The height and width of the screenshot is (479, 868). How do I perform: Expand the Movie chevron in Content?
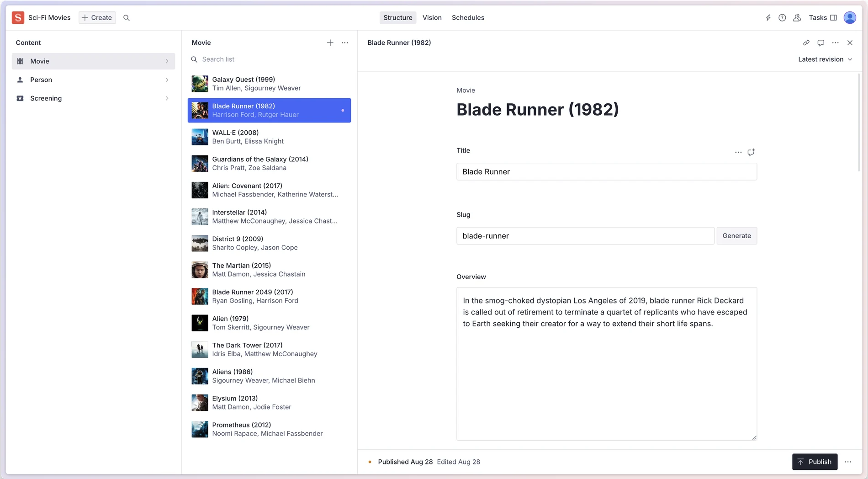(x=167, y=61)
